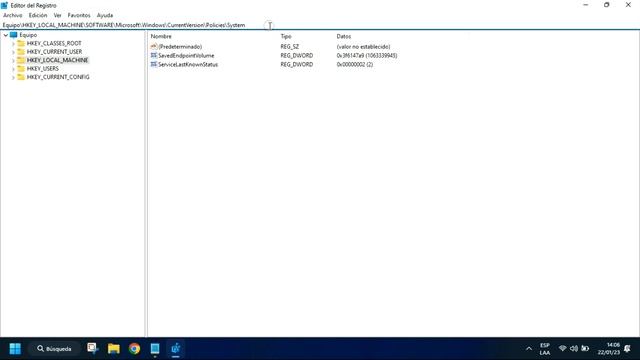
Task: Click the (valor no establecido) data cell
Action: pyautogui.click(x=363, y=47)
